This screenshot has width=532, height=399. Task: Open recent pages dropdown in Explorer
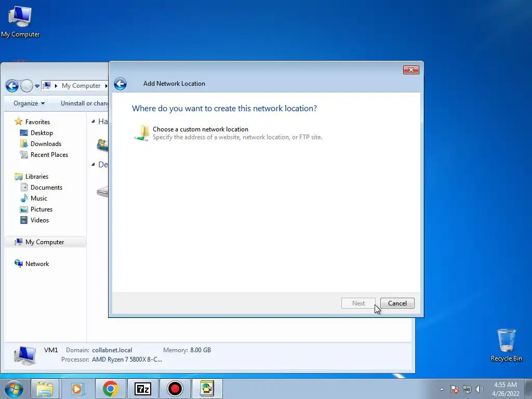(37, 86)
